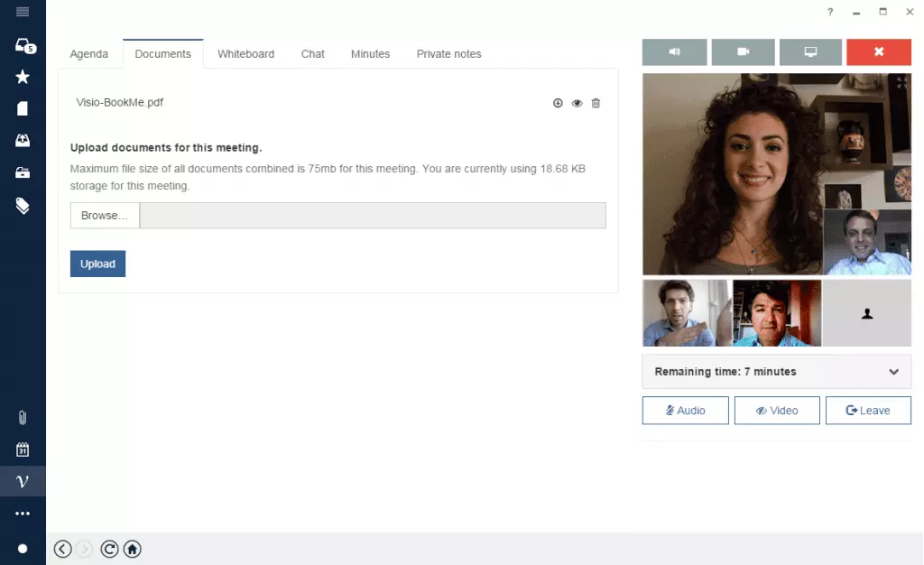Open the calendar icon in the sidebar
This screenshot has height=565, width=924.
(x=23, y=449)
